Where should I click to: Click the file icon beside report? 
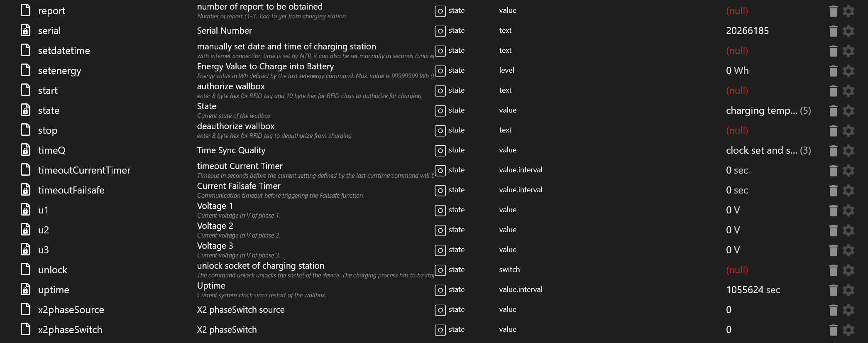[x=26, y=10]
